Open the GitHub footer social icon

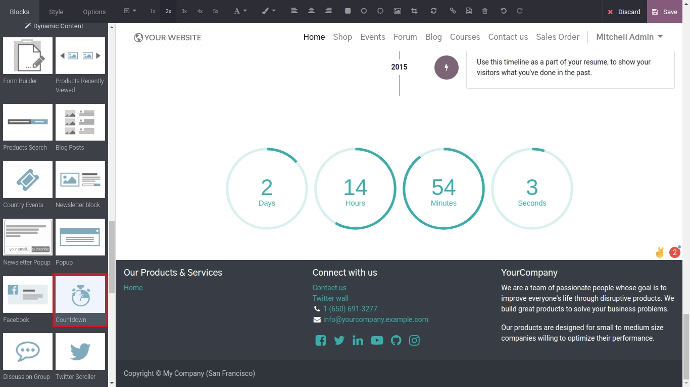396,340
